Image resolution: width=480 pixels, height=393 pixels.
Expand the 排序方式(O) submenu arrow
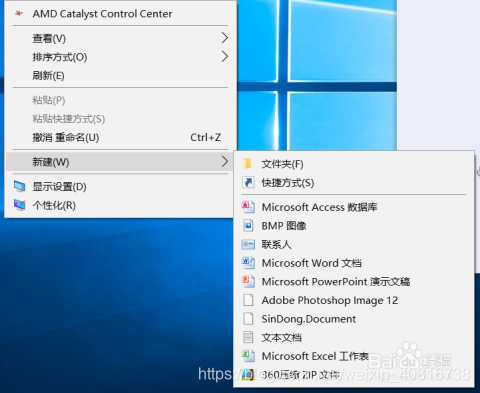pos(225,57)
